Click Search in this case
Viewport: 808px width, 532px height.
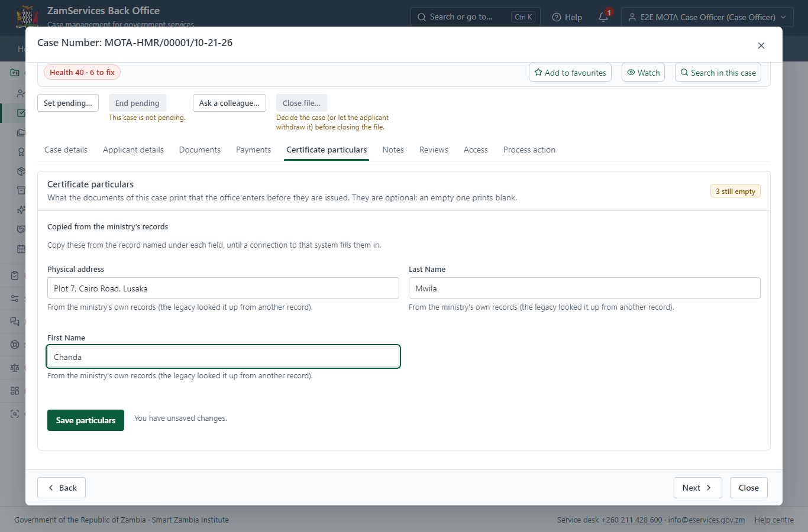718,73
